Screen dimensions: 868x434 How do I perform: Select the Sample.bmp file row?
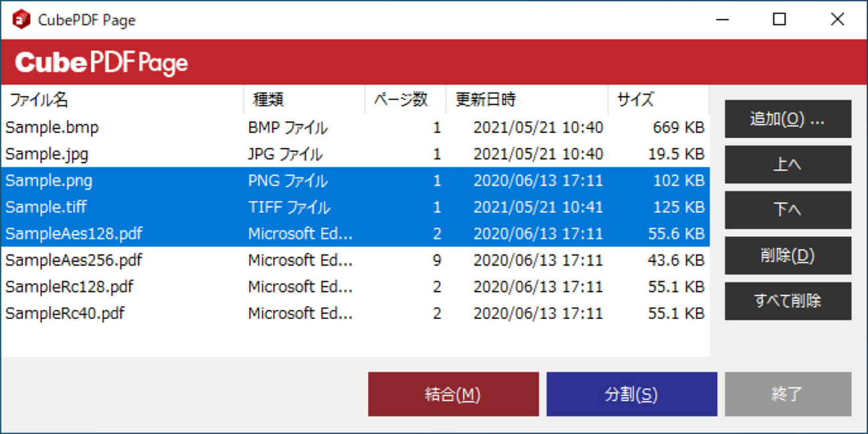pos(355,128)
